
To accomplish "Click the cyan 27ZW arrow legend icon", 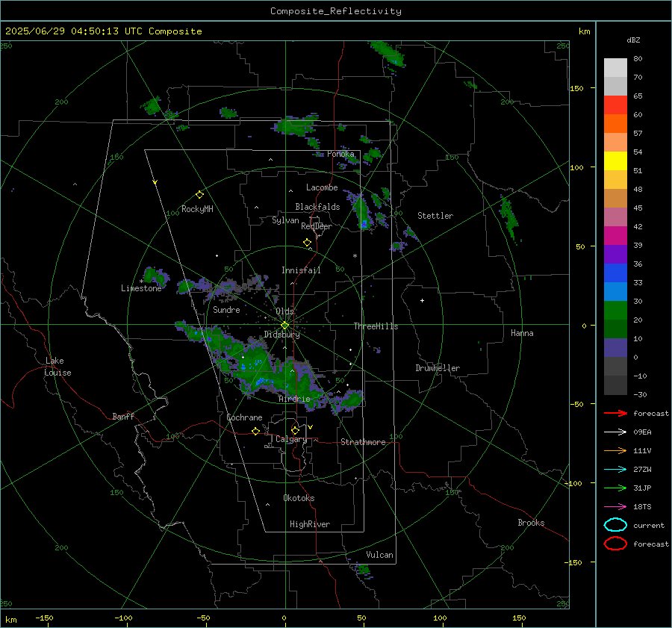I will tap(615, 470).
